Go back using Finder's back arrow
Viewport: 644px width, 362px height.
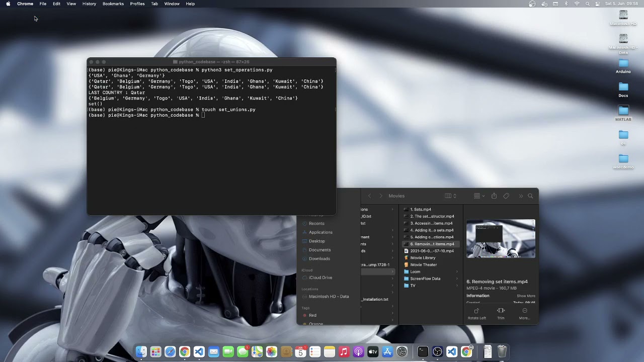click(x=369, y=196)
